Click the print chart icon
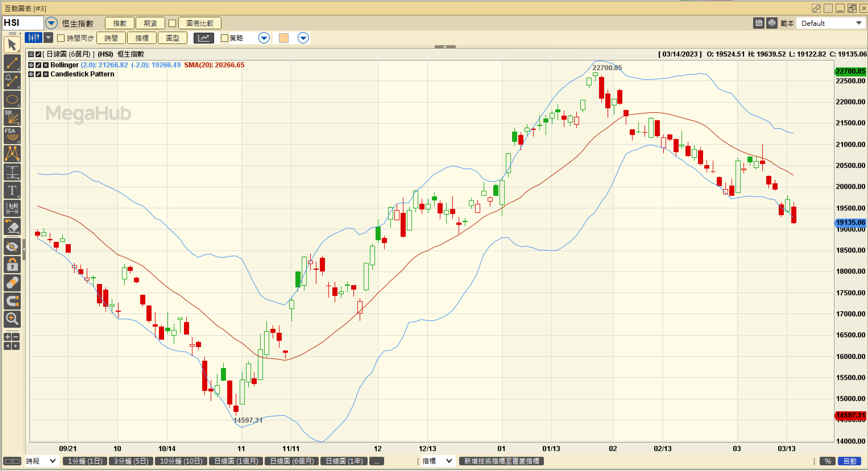Screen dimensions: 868x471 coord(772,23)
